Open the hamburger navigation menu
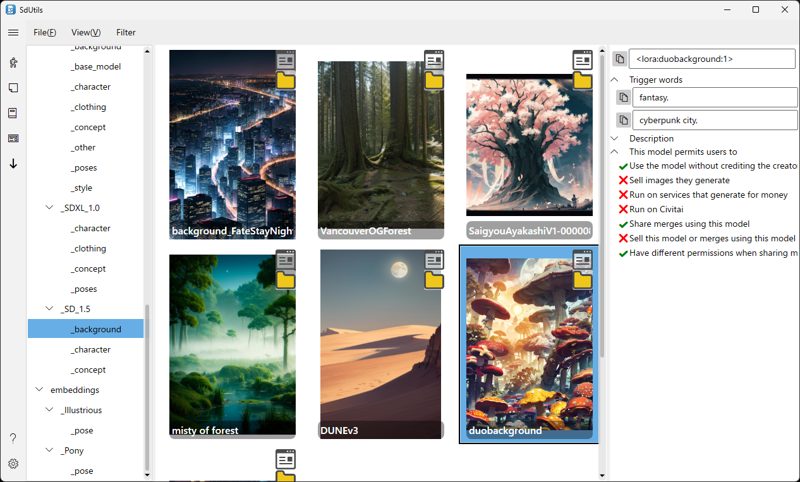Screen dimensions: 800x482 (x=13, y=33)
